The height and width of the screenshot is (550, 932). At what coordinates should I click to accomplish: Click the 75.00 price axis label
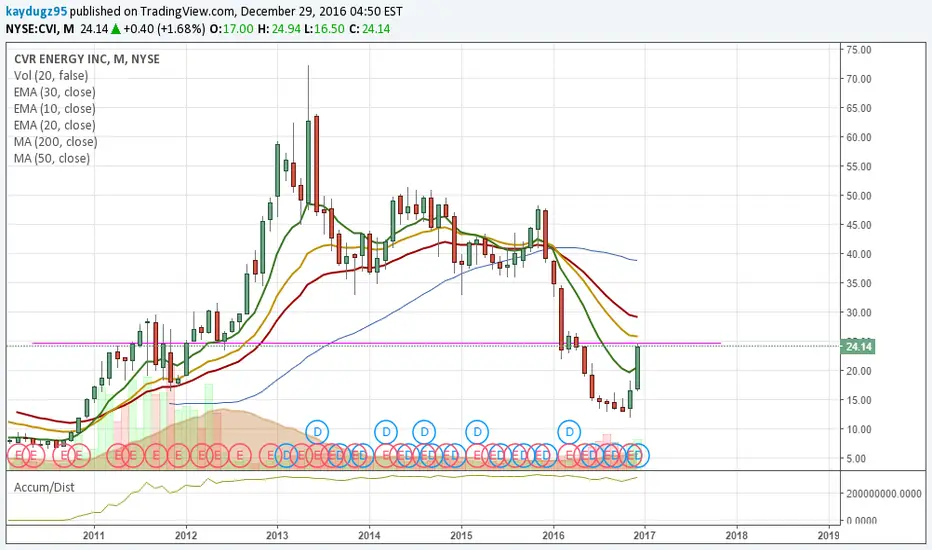click(859, 50)
